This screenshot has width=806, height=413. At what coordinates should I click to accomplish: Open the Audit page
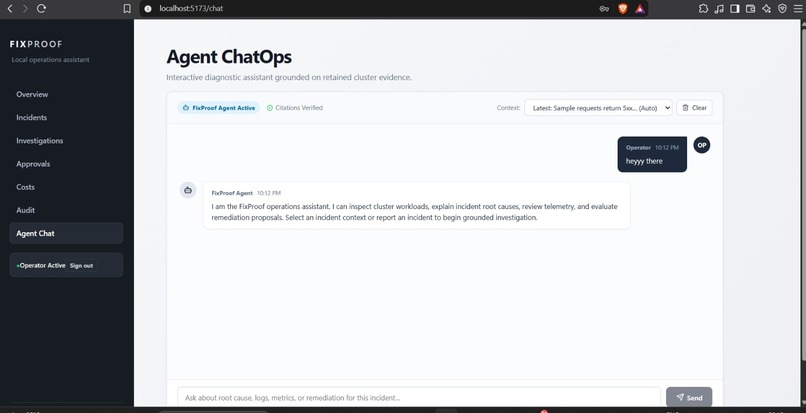pyautogui.click(x=66, y=210)
